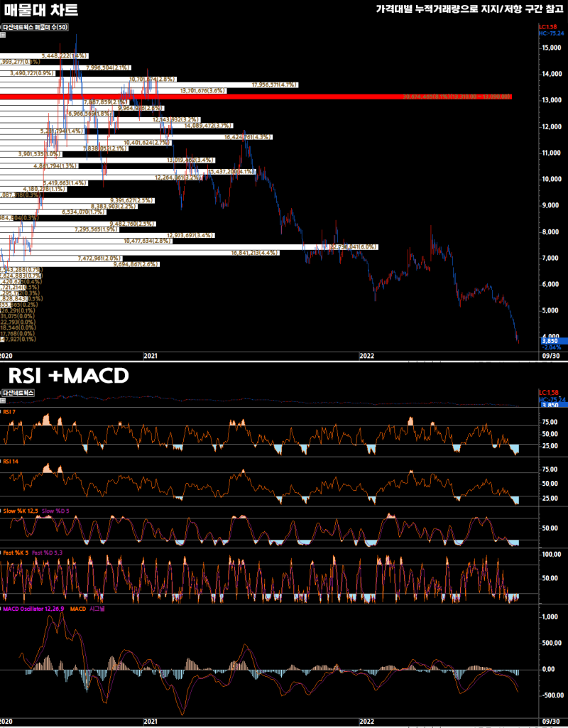Screen dimensions: 568x728
Task: Click the 5,000 price axis tick
Action: [x=551, y=310]
